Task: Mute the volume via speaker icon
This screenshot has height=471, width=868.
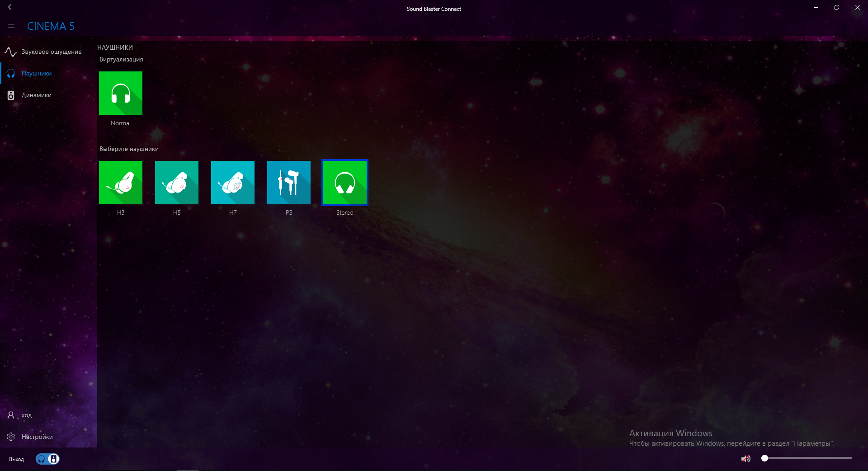Action: pyautogui.click(x=746, y=459)
